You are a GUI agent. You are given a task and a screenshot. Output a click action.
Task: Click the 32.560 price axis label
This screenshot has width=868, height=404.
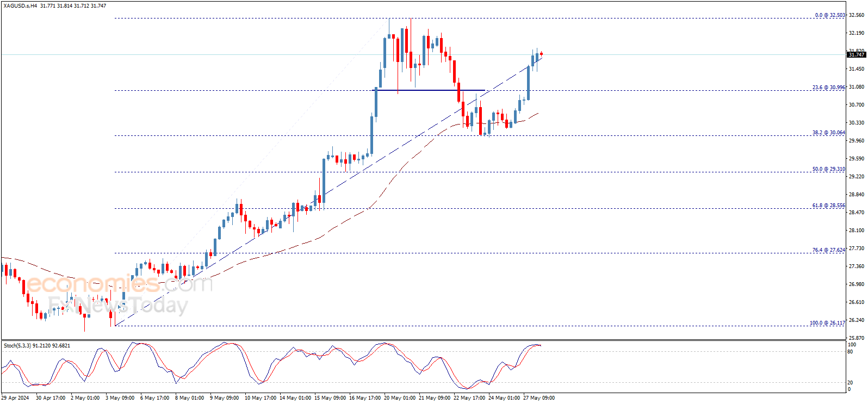point(857,16)
